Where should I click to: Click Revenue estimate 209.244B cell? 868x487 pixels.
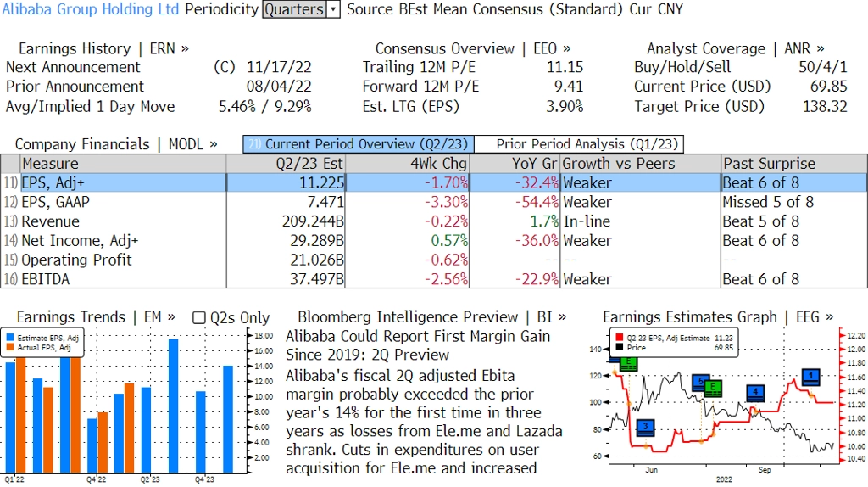(313, 221)
